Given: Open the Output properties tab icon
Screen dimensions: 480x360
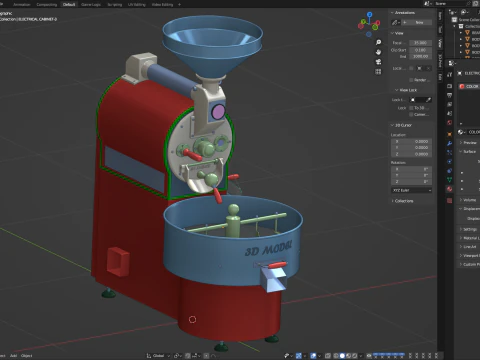Looking at the screenshot, I should point(449,95).
